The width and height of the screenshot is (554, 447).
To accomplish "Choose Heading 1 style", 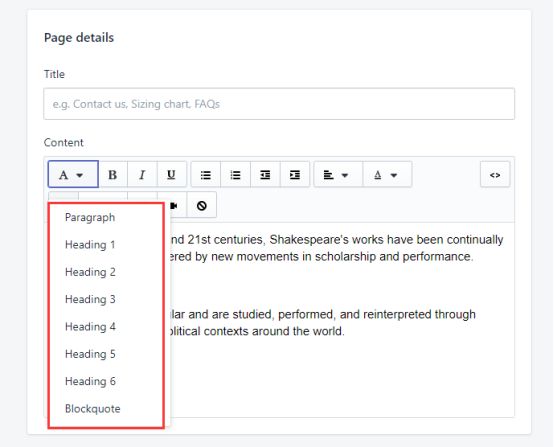I will pyautogui.click(x=90, y=245).
